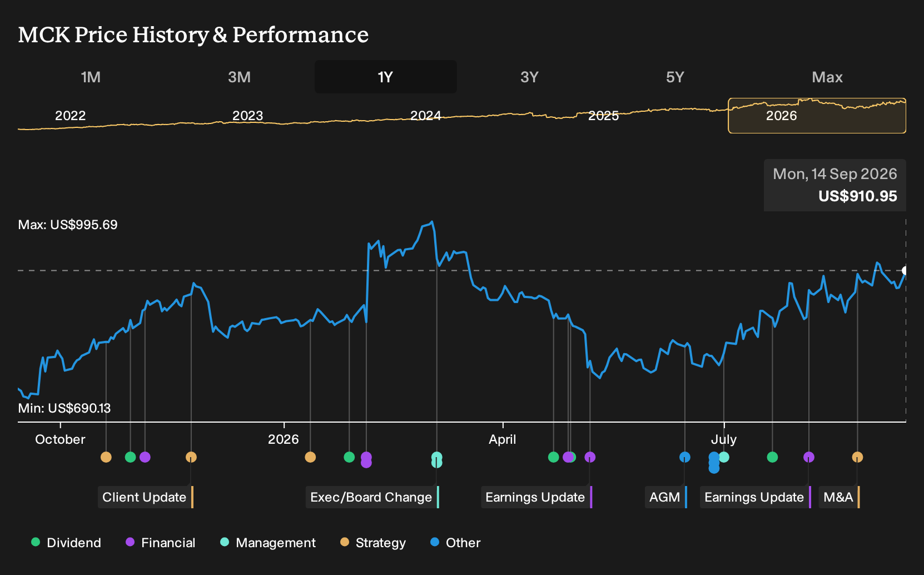The image size is (924, 575).
Task: Switch to the 3Y time range
Action: [x=529, y=77]
